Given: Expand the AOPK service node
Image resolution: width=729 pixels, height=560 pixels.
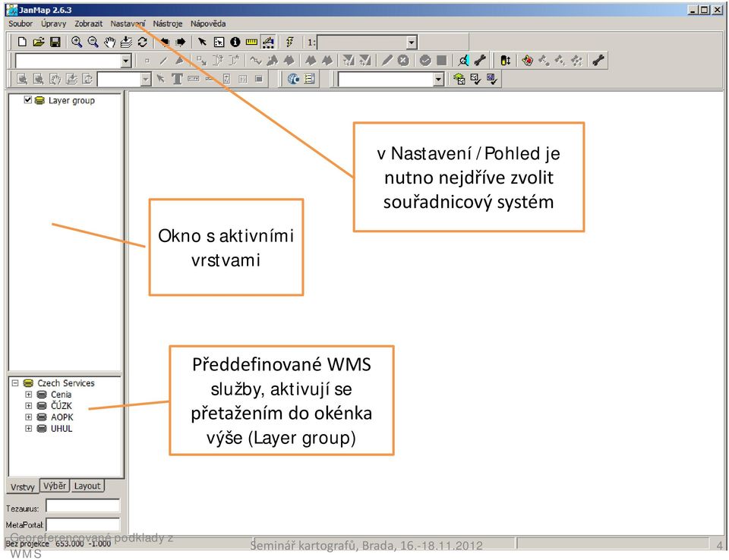Looking at the screenshot, I should click(28, 417).
